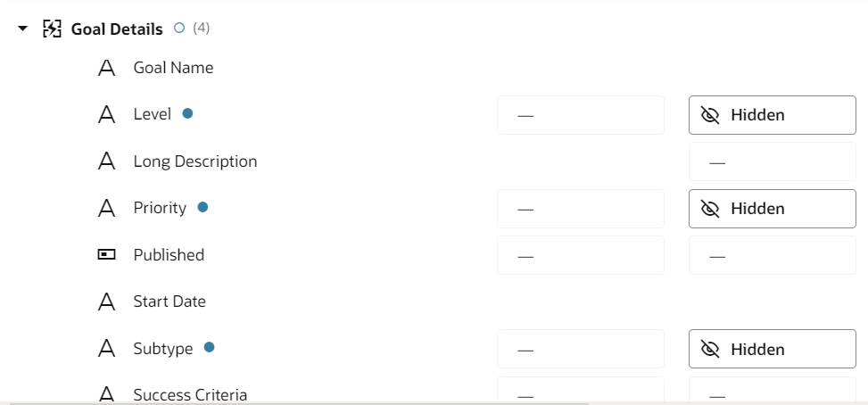Toggle the Hidden visibility for Level
868x405 pixels.
point(773,115)
